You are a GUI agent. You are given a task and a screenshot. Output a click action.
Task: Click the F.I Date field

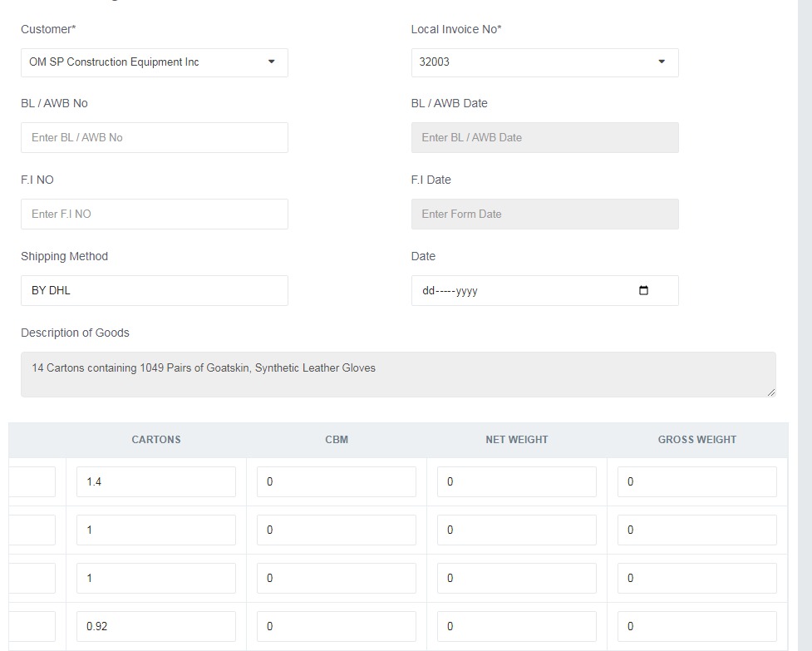pos(544,215)
